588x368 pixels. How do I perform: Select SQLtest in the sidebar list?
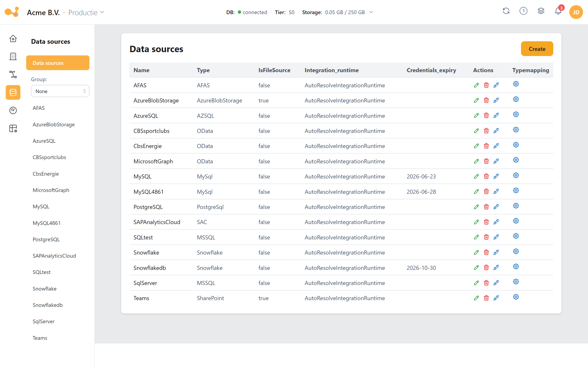point(42,272)
